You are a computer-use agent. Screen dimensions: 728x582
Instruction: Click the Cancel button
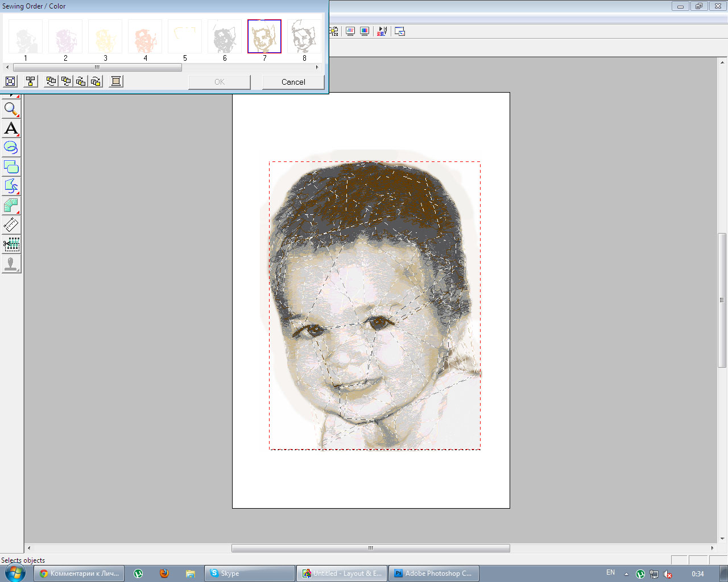pyautogui.click(x=293, y=82)
